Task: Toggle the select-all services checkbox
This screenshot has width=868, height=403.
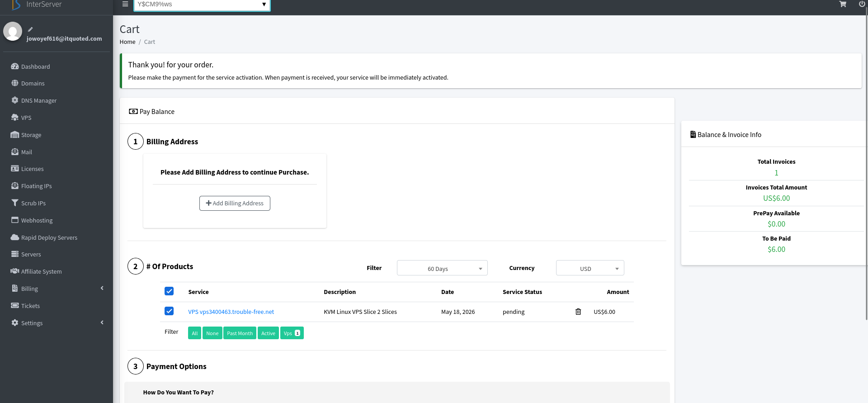Action: (169, 291)
